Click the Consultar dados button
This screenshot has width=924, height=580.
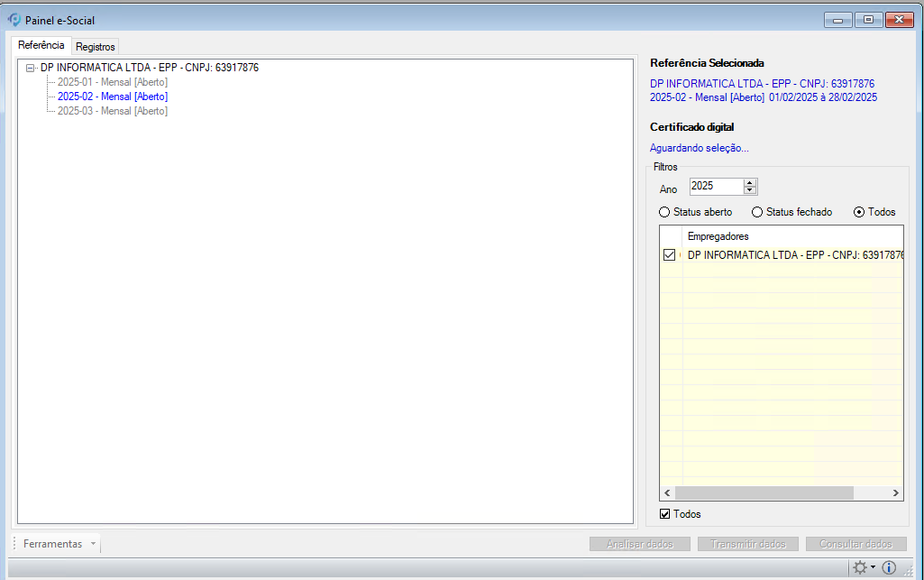coord(856,544)
